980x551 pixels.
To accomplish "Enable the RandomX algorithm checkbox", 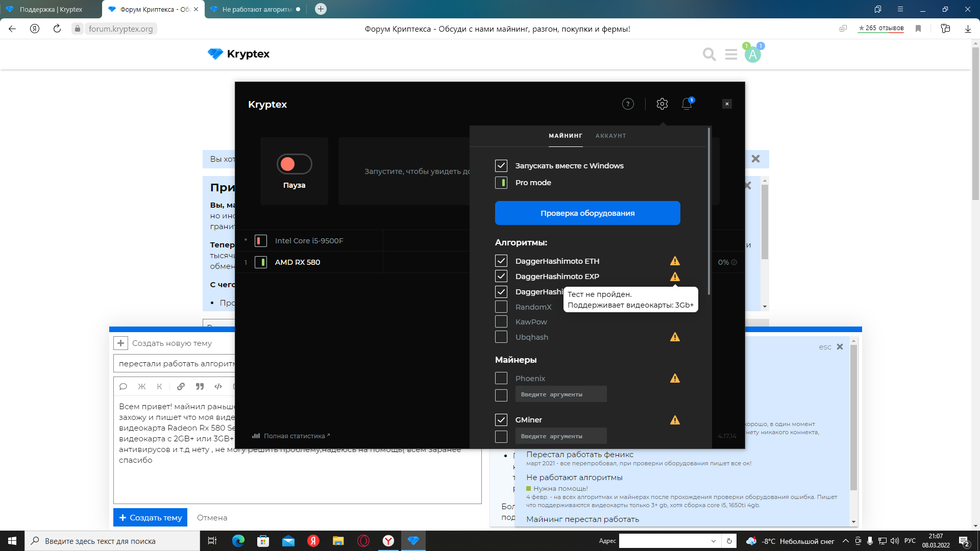I will point(501,306).
